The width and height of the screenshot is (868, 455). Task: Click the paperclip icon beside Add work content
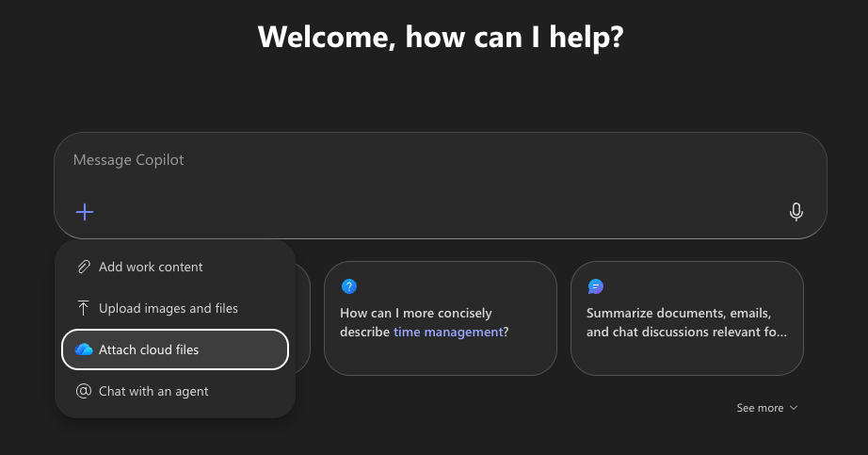(x=84, y=268)
